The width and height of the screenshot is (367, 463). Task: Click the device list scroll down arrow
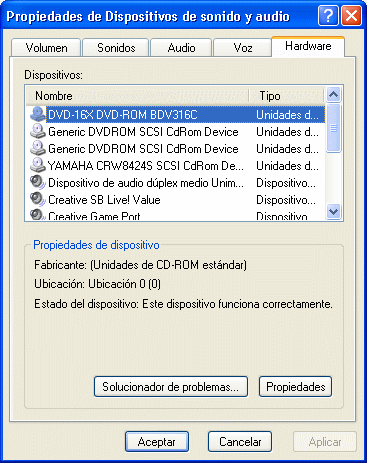click(x=333, y=211)
